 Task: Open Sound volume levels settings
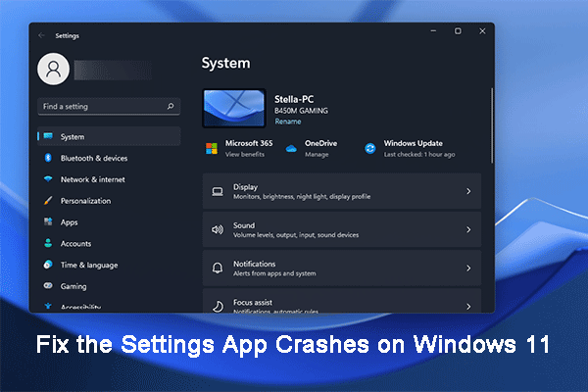click(x=342, y=229)
